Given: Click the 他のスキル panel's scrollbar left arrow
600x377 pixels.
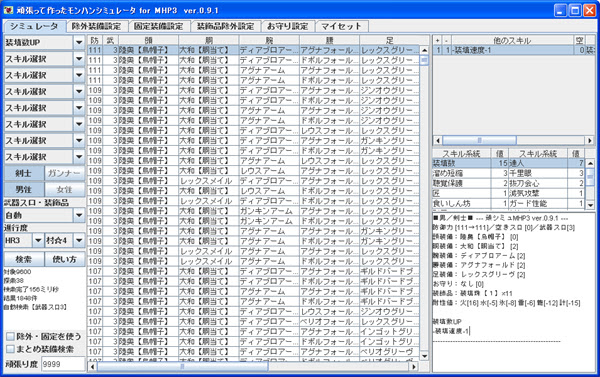Looking at the screenshot, I should (x=437, y=140).
